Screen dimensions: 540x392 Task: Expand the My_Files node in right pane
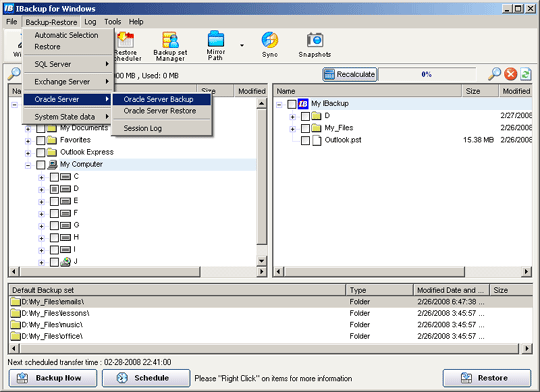(x=292, y=129)
